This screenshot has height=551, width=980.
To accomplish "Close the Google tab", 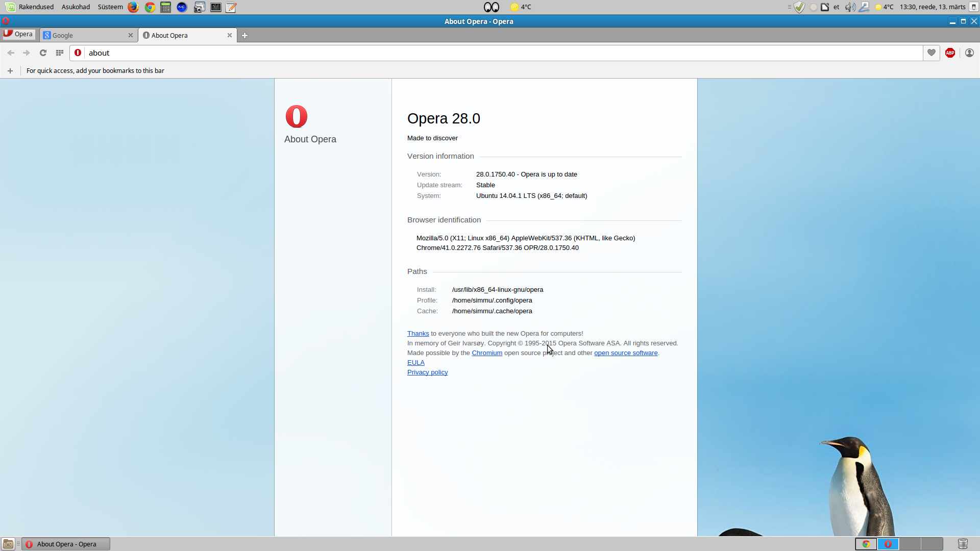I will [x=130, y=35].
